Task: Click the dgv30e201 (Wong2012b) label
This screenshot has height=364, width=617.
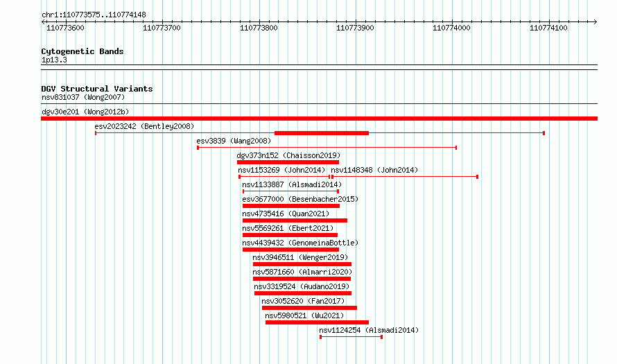Action: click(85, 112)
